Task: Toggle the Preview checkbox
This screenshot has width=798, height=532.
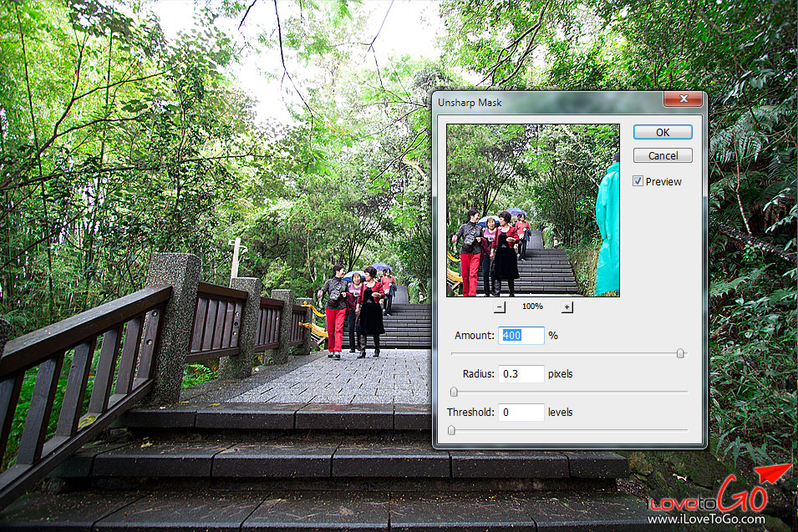Action: 638,181
